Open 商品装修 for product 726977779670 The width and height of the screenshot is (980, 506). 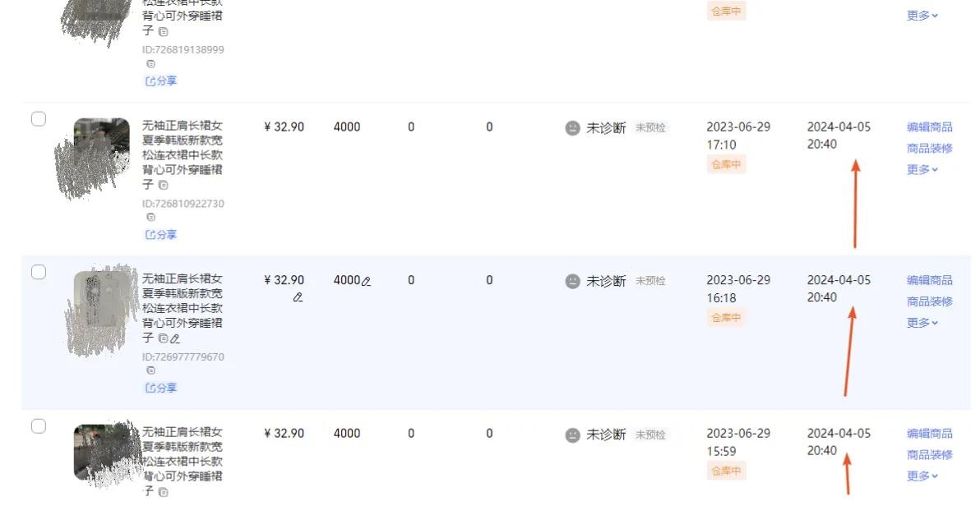tap(929, 301)
